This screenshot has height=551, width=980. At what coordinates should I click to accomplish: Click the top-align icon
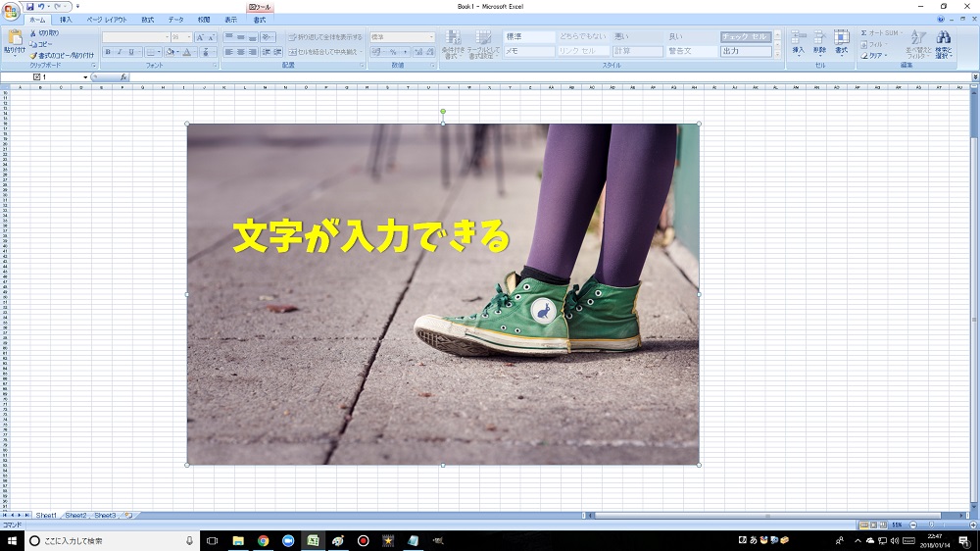(228, 37)
